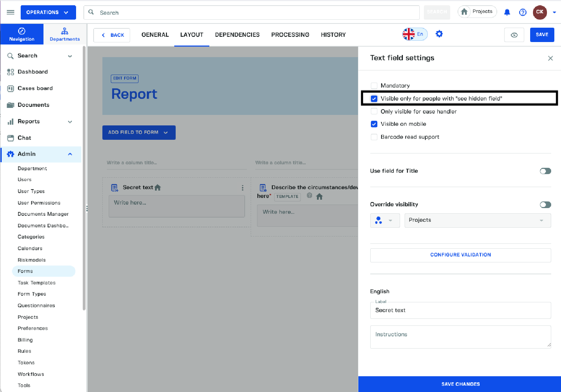The width and height of the screenshot is (561, 392).
Task: Click into the Instructions text area
Action: (460, 337)
